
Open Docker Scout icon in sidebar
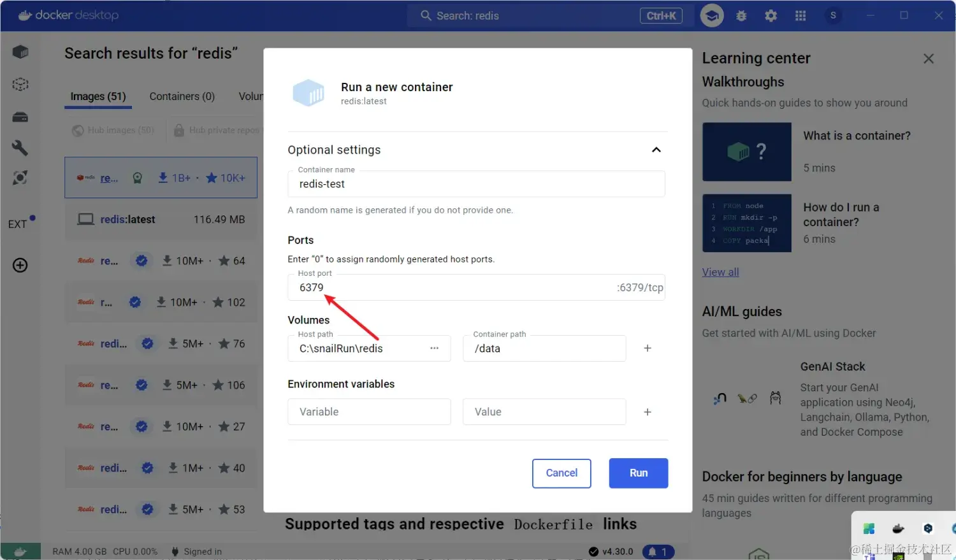point(20,178)
